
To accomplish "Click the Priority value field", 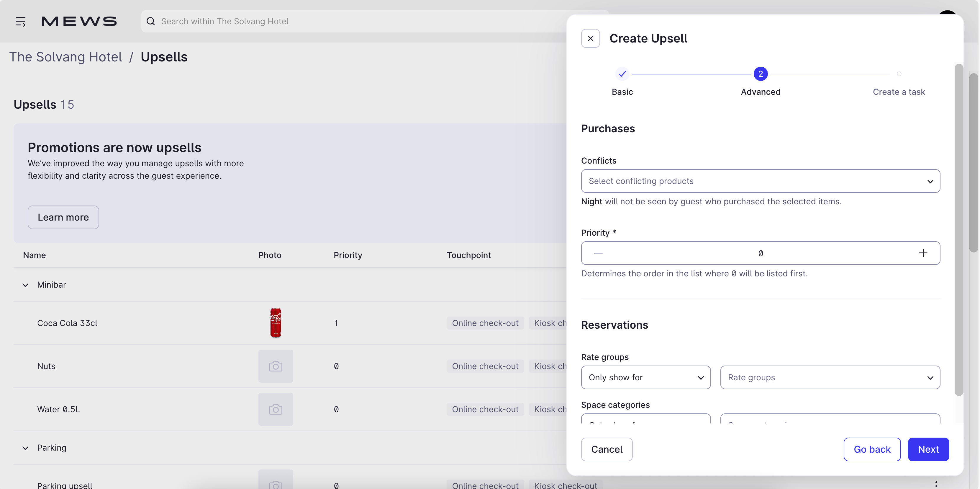I will pyautogui.click(x=761, y=253).
